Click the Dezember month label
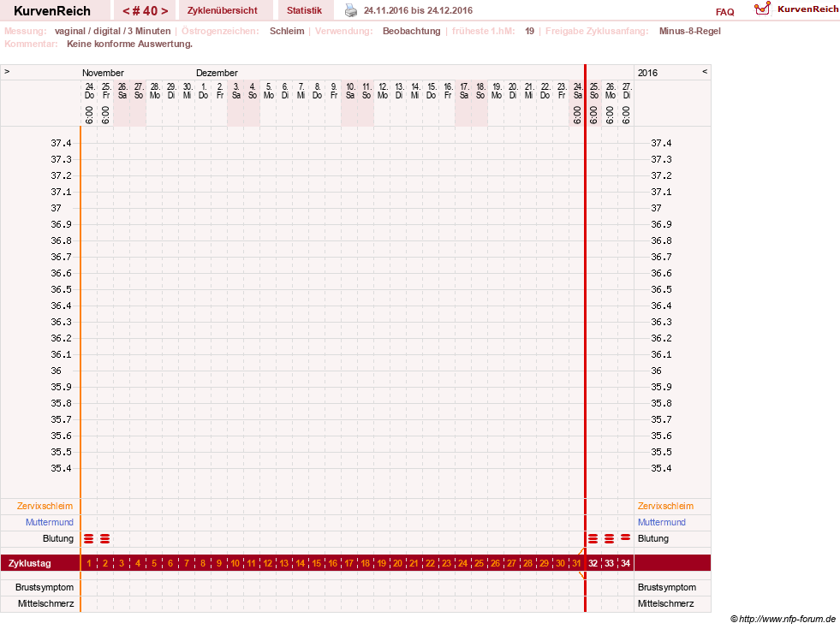The height and width of the screenshot is (629, 840). tap(217, 73)
